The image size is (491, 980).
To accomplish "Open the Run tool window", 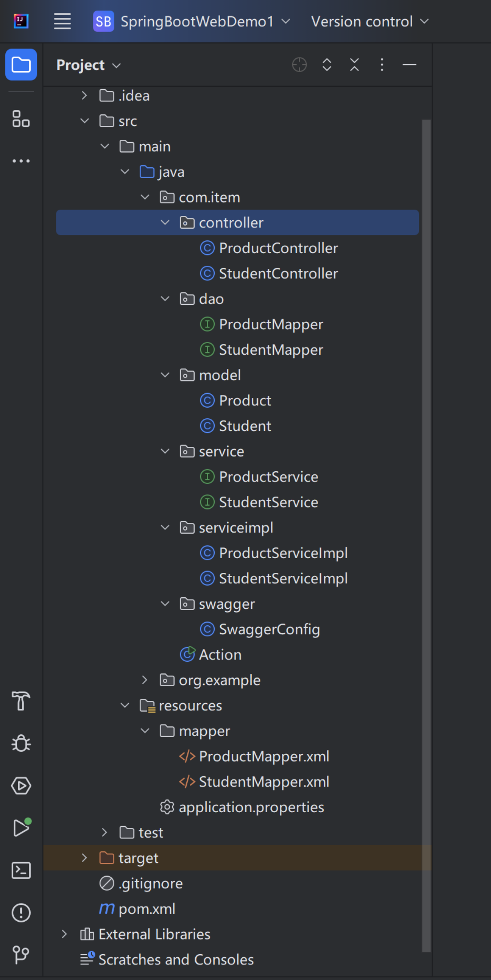I will (x=21, y=827).
